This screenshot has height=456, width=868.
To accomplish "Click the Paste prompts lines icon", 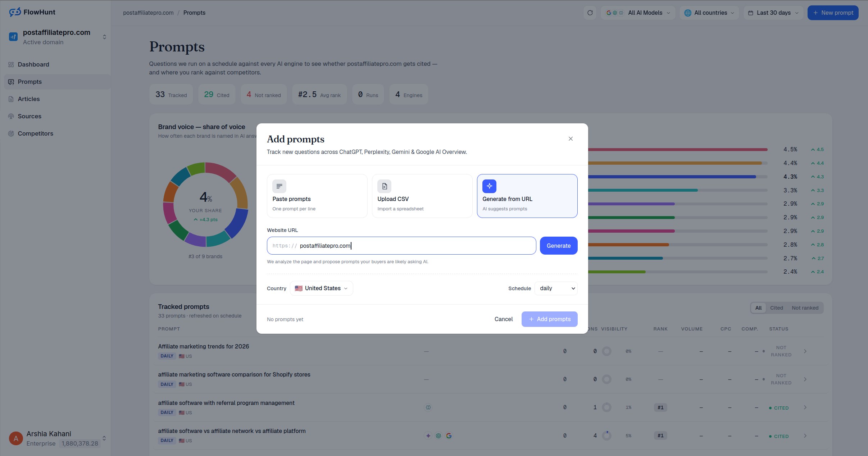I will click(x=279, y=186).
